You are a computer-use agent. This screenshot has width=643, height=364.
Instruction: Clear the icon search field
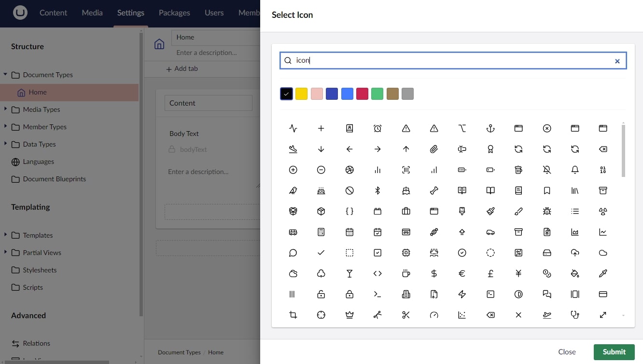[x=617, y=61]
